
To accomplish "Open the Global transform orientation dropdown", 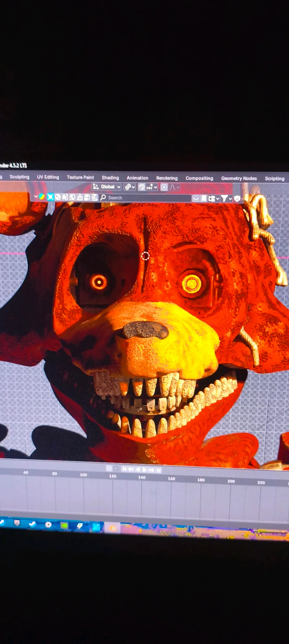I will [x=107, y=187].
